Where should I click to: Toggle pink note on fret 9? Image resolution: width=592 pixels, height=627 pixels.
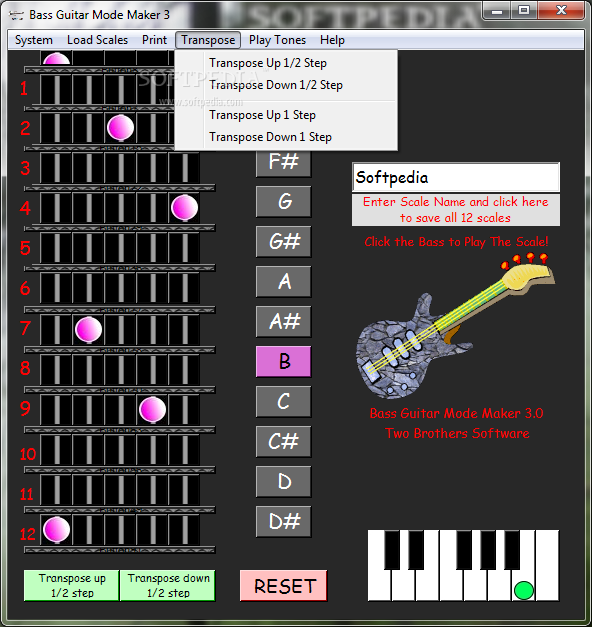point(152,409)
